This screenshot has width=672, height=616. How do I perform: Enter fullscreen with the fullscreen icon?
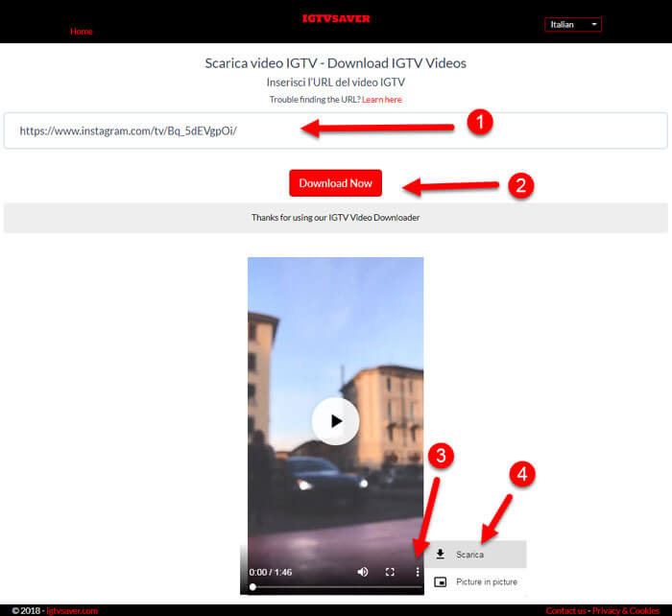(x=390, y=572)
